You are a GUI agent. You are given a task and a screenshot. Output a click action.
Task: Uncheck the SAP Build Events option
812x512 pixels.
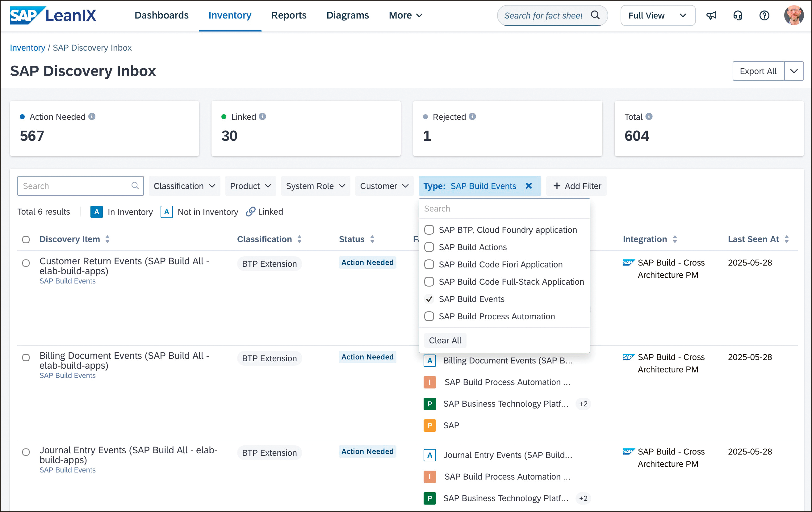coord(429,299)
